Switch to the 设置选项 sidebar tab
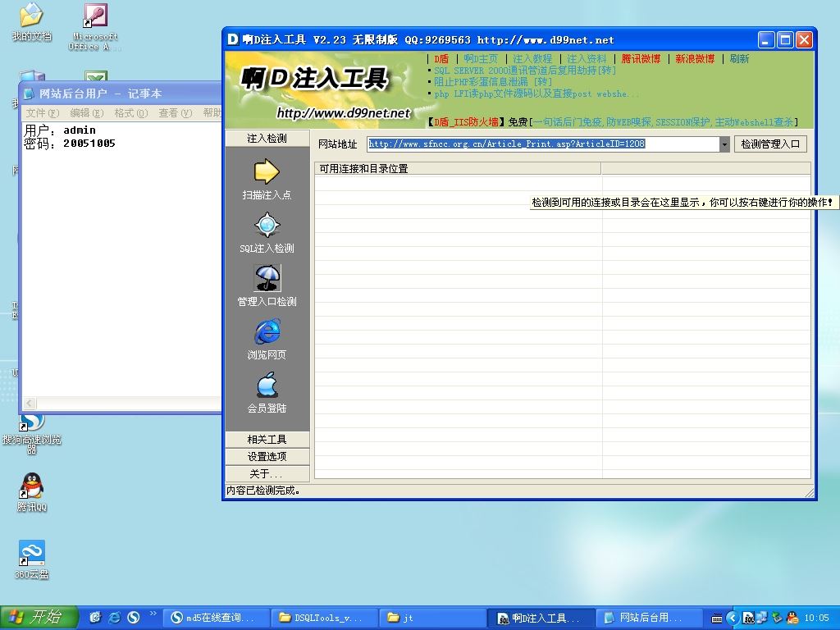840x630 pixels. (x=267, y=456)
